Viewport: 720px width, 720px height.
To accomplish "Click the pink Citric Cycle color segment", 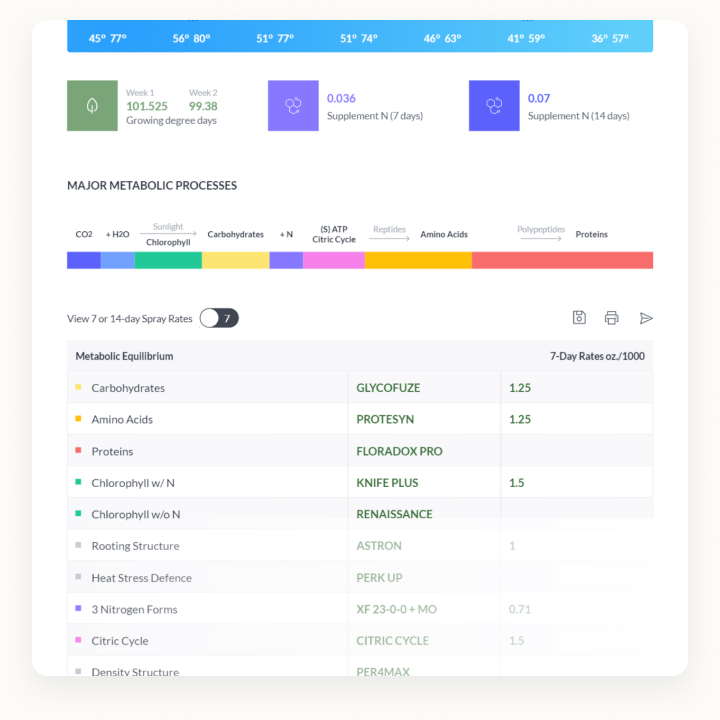I will (x=334, y=260).
